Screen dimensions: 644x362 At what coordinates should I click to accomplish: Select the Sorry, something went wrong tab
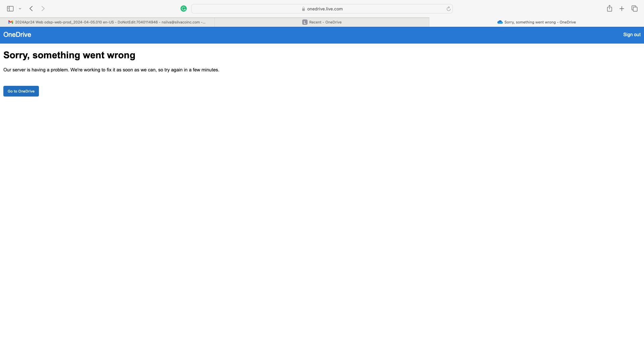point(540,22)
